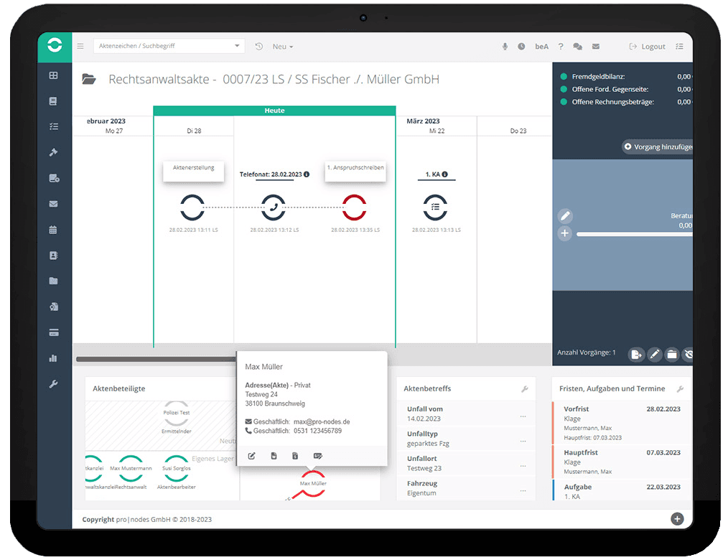Click the Heute timeline header
This screenshot has width=728, height=560.
tap(274, 111)
